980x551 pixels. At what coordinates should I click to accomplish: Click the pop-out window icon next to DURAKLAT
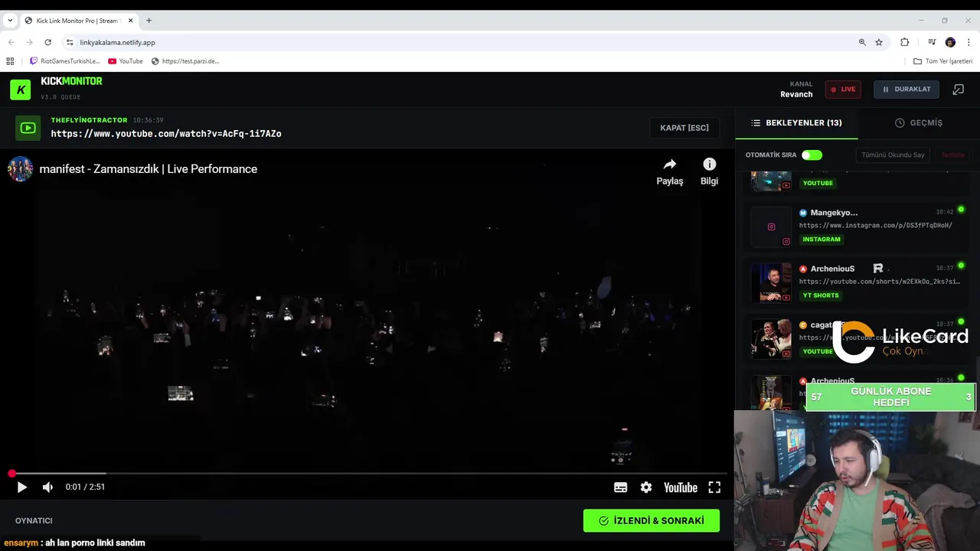(x=958, y=90)
